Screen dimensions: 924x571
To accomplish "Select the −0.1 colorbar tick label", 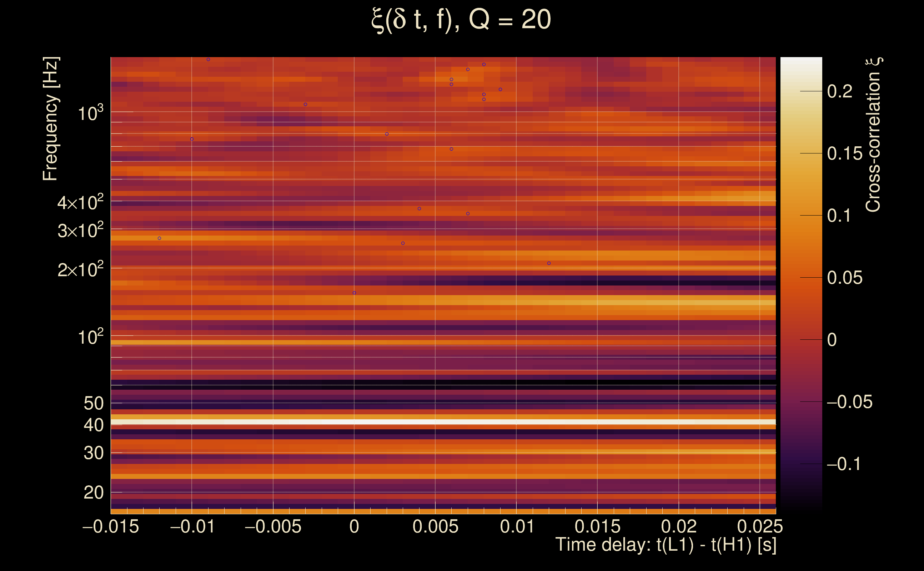I will [x=843, y=464].
